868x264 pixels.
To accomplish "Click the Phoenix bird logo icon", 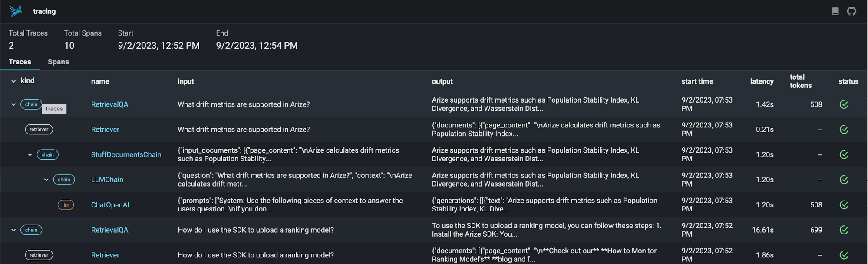I will [16, 10].
